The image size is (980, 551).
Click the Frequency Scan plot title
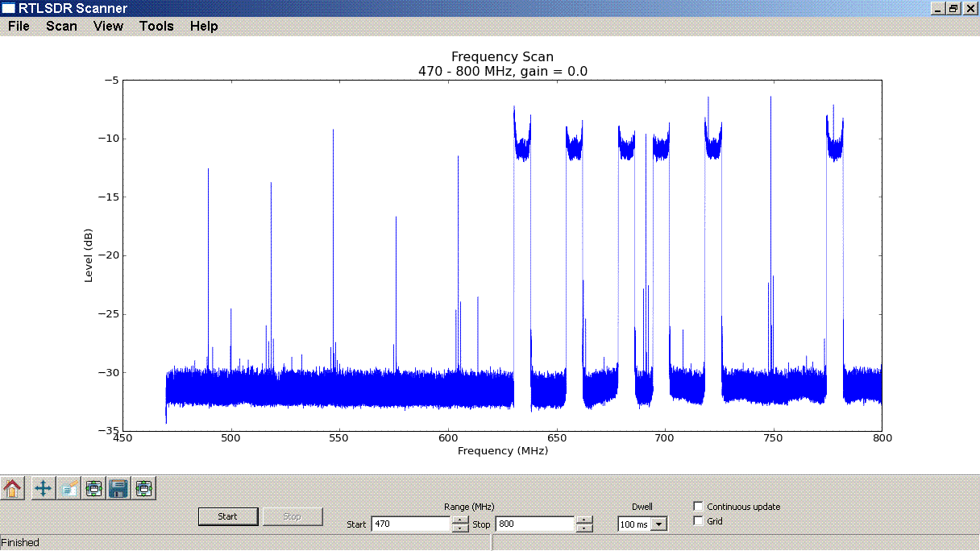click(x=502, y=57)
